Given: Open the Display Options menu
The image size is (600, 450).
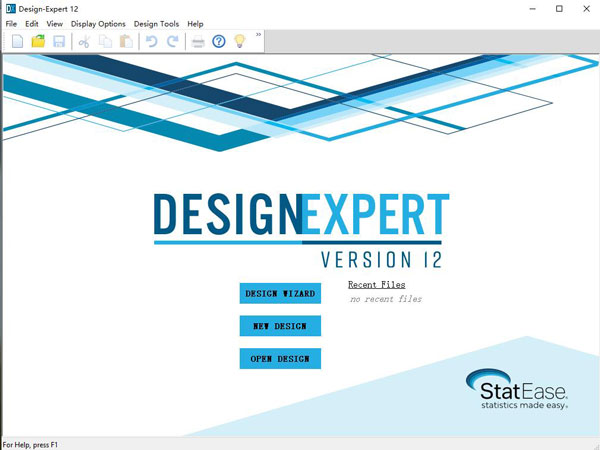Looking at the screenshot, I should (98, 23).
